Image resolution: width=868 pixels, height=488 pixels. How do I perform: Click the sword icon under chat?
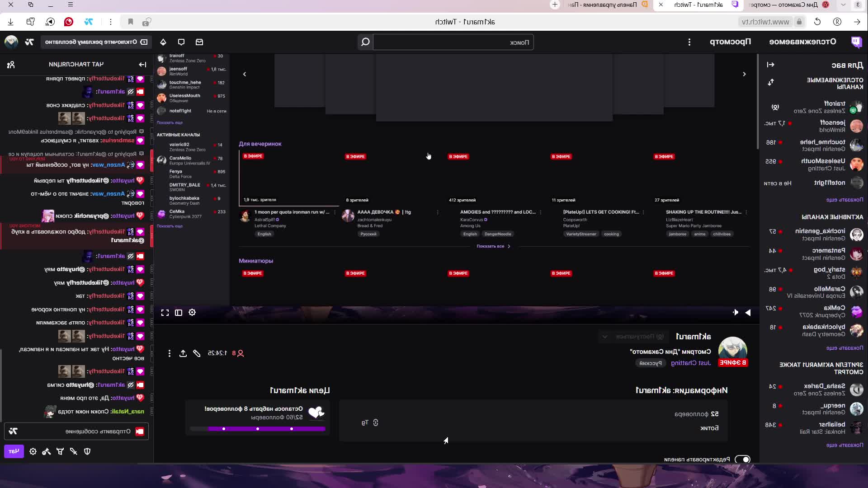[74, 451]
